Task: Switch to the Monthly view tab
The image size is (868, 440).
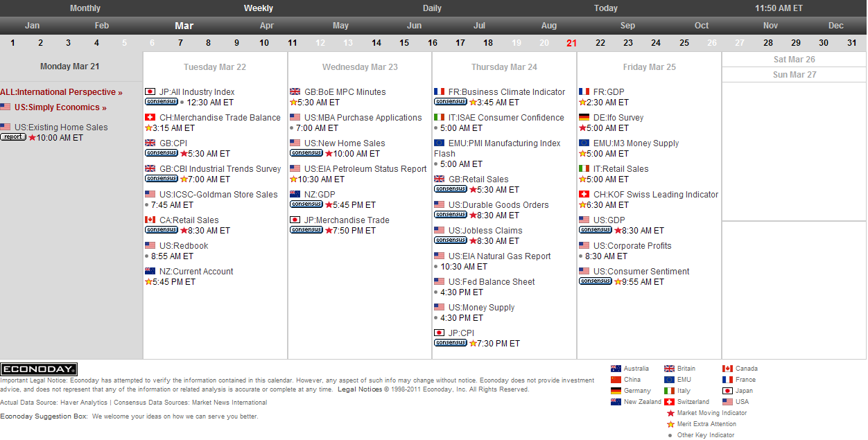Action: (85, 8)
